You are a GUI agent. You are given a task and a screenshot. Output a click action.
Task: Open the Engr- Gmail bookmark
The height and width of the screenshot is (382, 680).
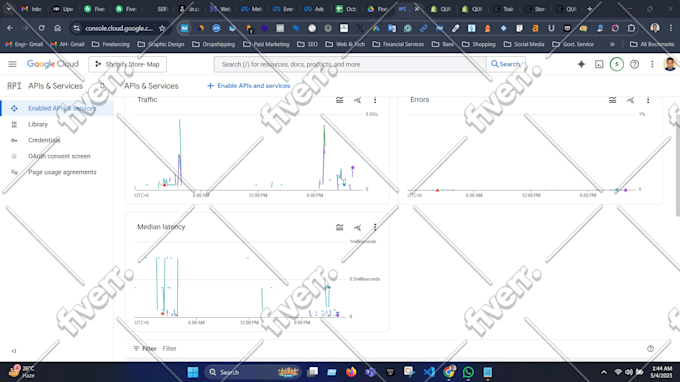coord(24,44)
